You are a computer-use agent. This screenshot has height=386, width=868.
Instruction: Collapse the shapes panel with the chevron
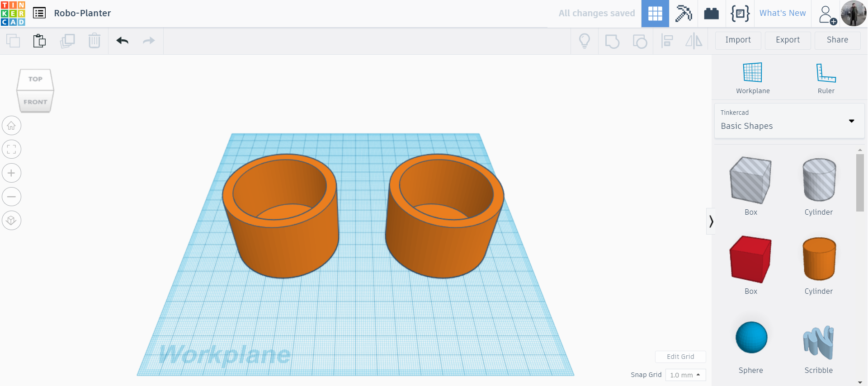click(x=711, y=221)
